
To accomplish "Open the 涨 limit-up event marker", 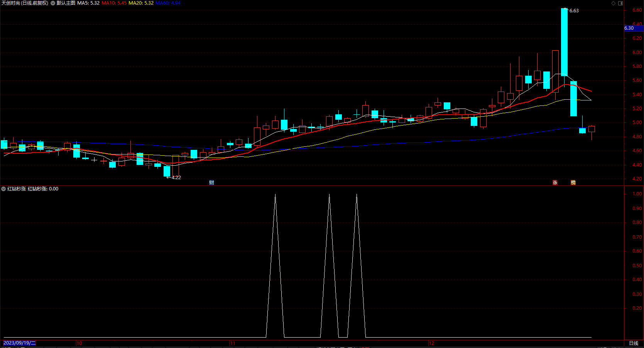I will click(555, 183).
